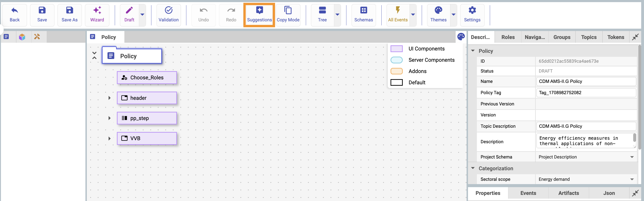Open policy Settings gear
This screenshot has height=201, width=644.
point(472,15)
